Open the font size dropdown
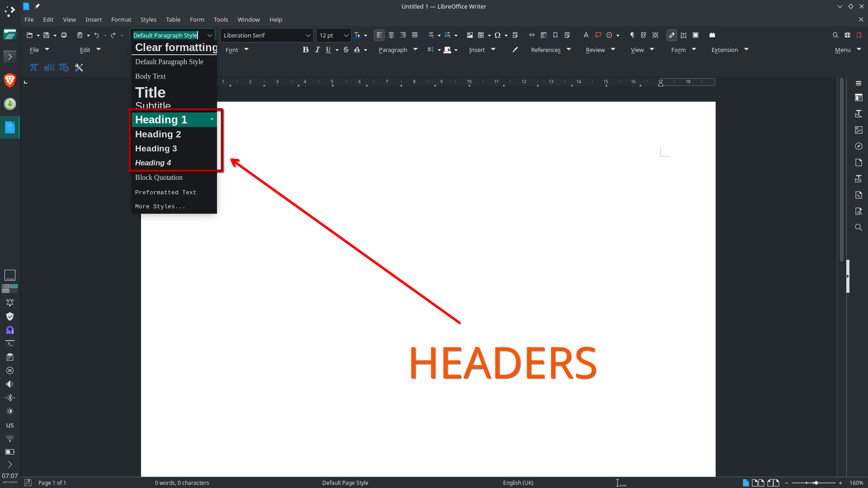The height and width of the screenshot is (488, 868). 346,35
